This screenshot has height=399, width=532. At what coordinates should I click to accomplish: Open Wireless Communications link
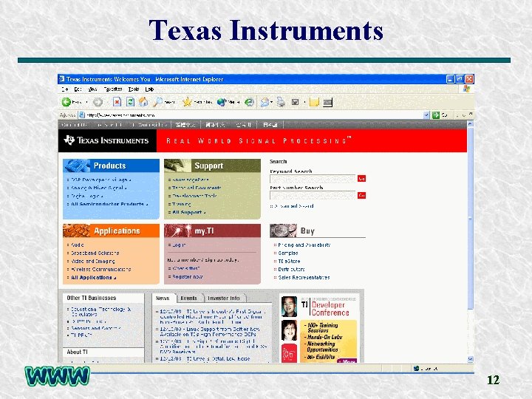coord(100,270)
